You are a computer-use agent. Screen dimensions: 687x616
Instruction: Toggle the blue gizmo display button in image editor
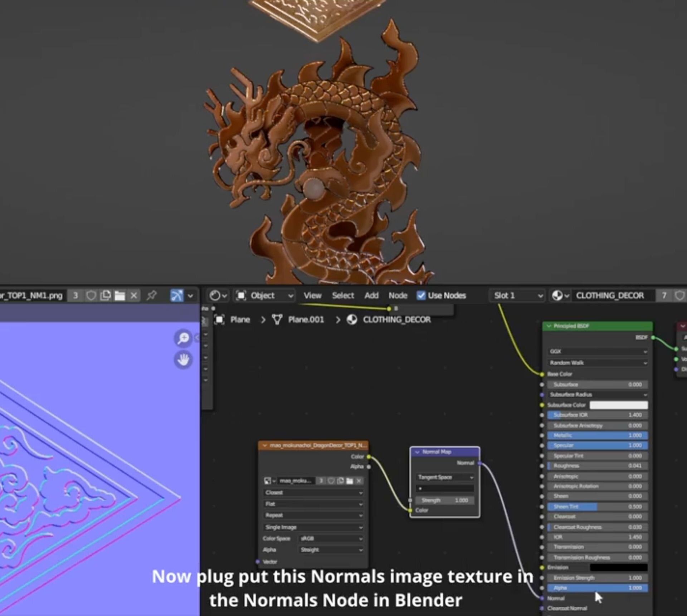(177, 295)
